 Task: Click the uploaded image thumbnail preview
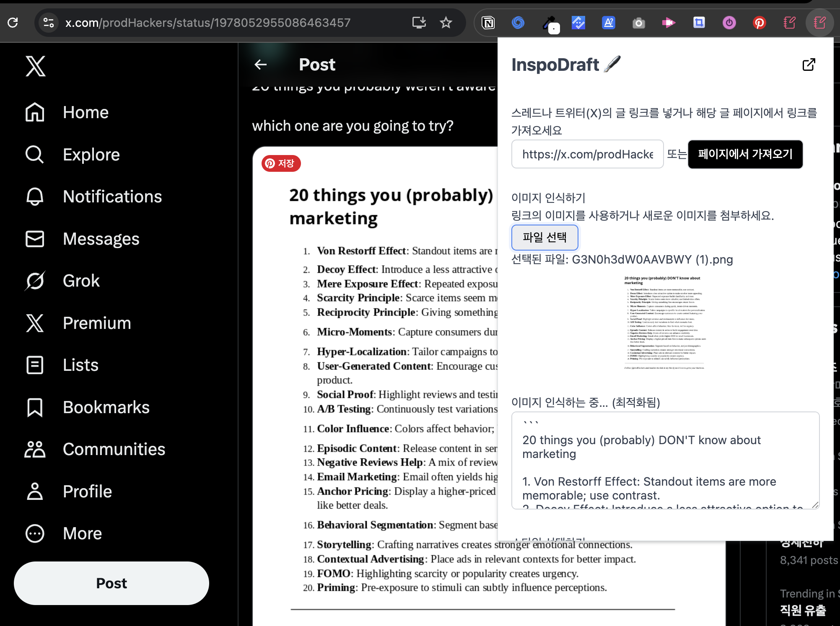(x=664, y=323)
